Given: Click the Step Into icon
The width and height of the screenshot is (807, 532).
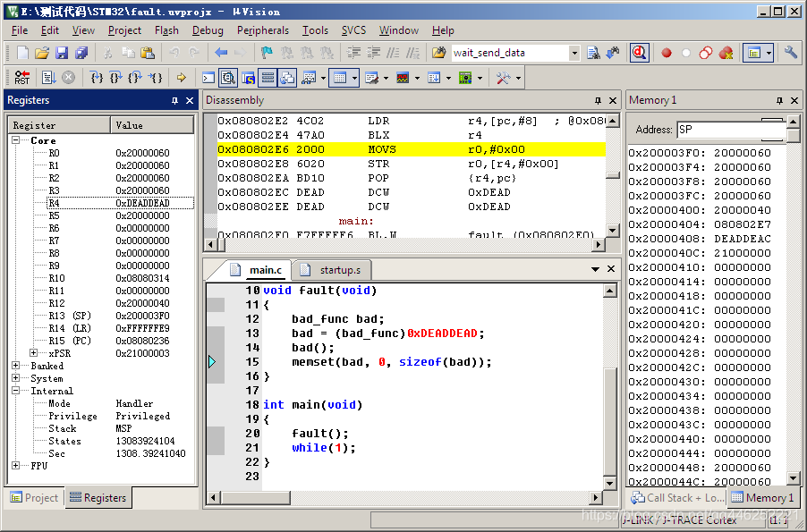Looking at the screenshot, I should coord(97,78).
